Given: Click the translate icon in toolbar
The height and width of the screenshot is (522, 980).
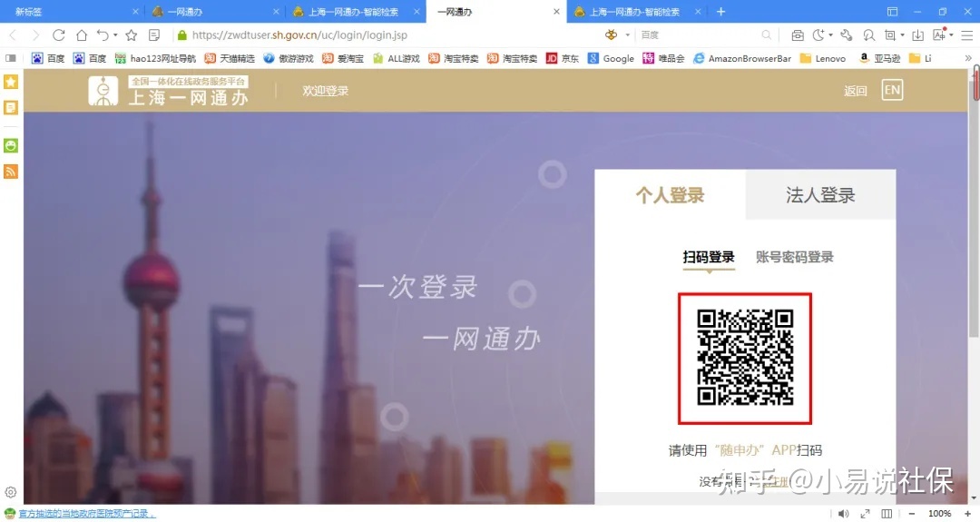Looking at the screenshot, I should [x=939, y=34].
